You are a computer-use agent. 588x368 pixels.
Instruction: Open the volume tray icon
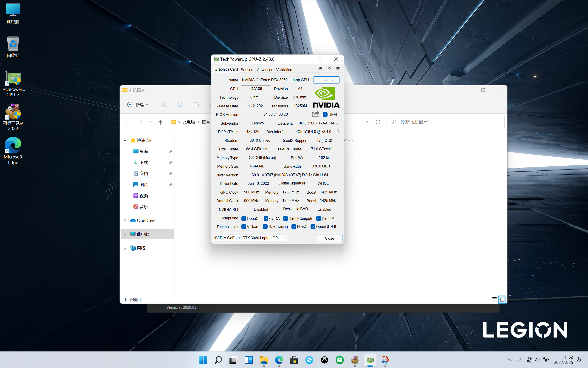coord(537,360)
